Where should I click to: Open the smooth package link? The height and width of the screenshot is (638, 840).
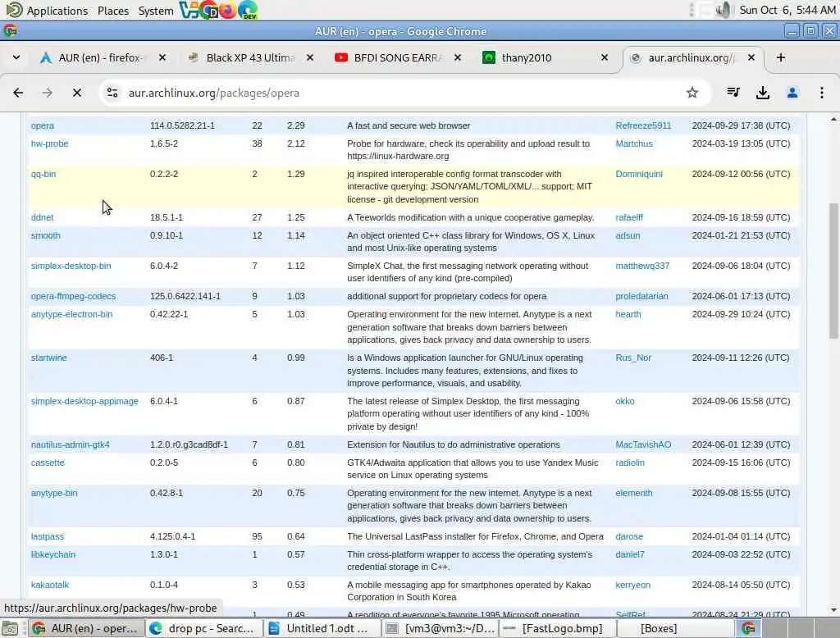tap(46, 235)
